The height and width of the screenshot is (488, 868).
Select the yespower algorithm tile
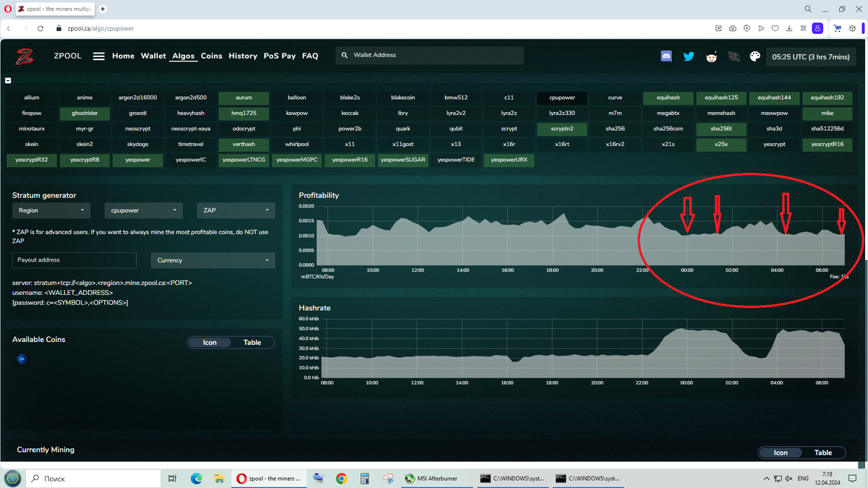pyautogui.click(x=137, y=160)
